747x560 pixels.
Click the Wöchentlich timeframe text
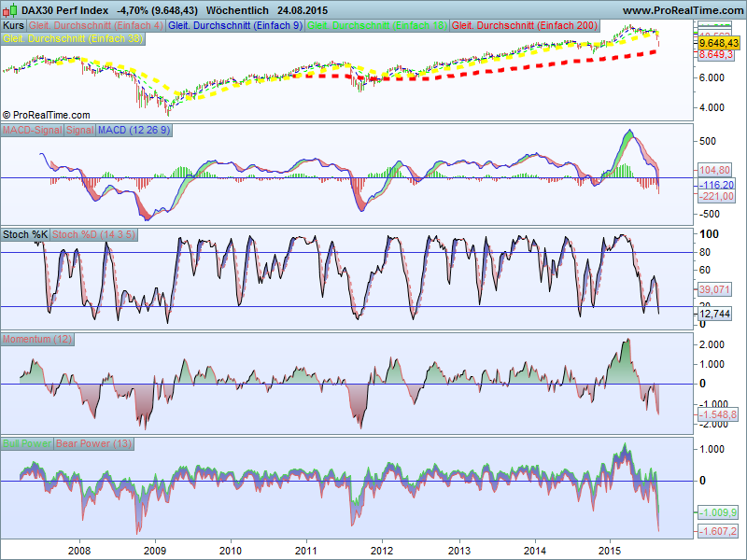[237, 10]
